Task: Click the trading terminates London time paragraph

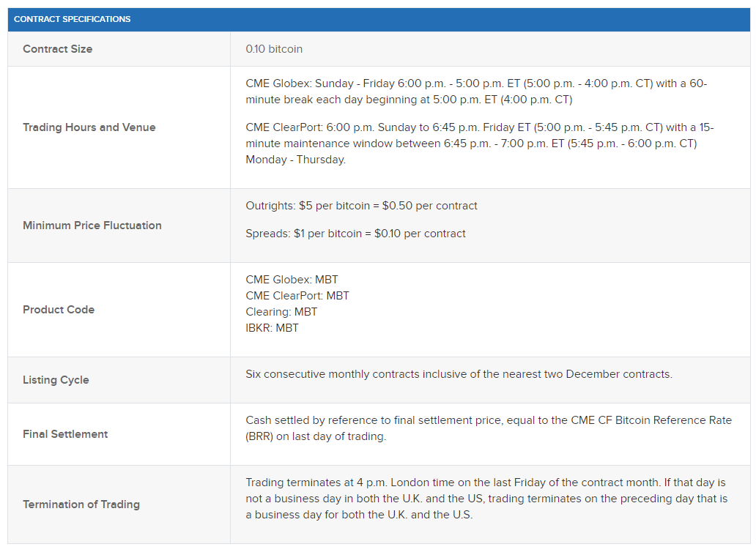Action: click(486, 499)
